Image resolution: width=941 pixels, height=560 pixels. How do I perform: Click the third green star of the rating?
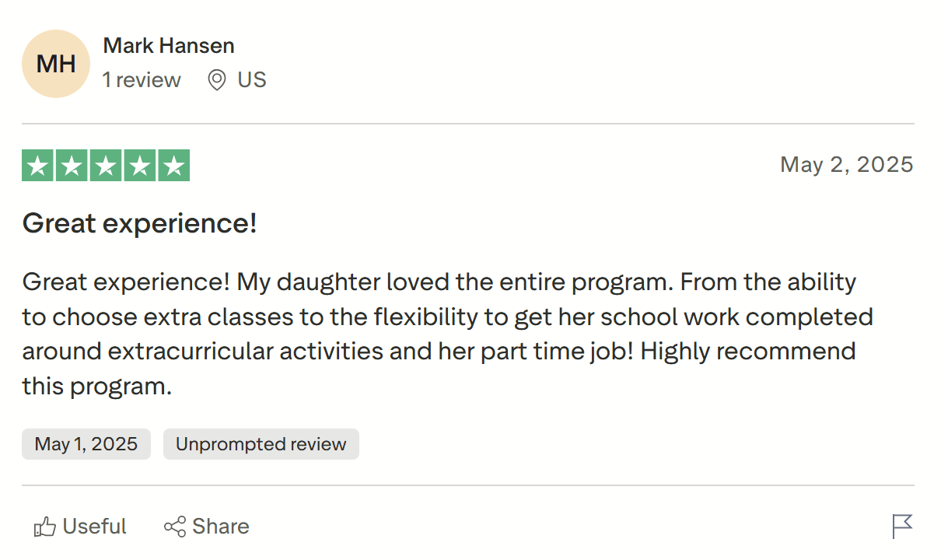pyautogui.click(x=106, y=165)
